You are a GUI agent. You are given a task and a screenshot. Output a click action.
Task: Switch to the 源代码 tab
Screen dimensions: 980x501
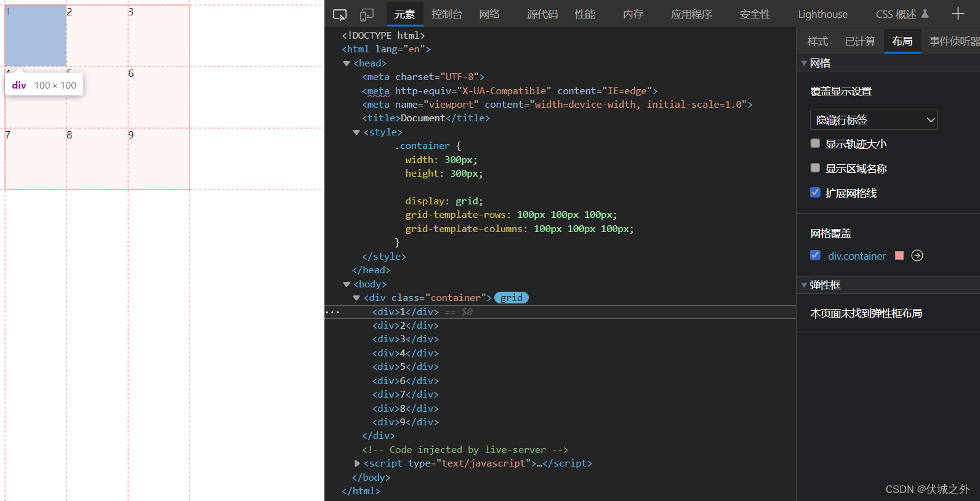542,14
